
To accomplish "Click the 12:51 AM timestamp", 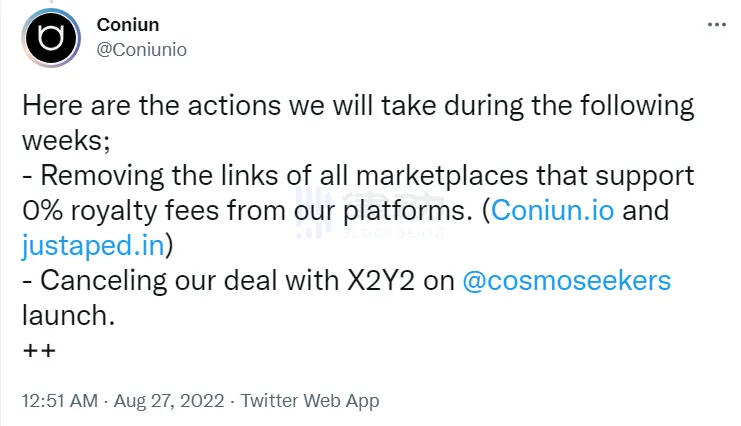I will (60, 400).
